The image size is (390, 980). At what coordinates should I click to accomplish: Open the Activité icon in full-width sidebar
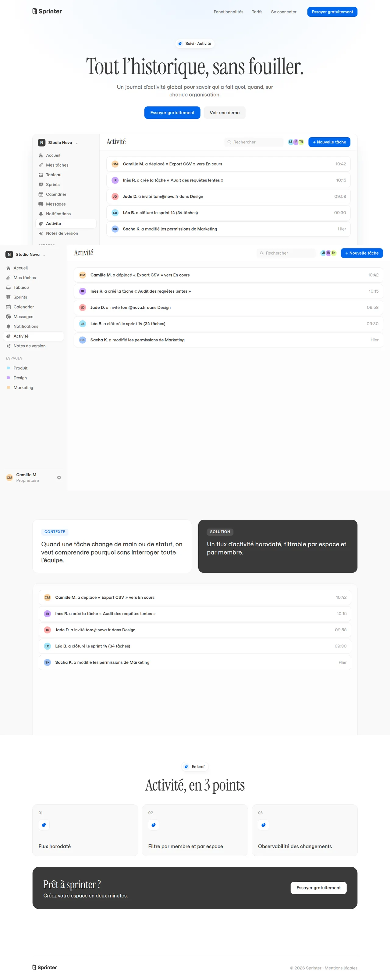pyautogui.click(x=8, y=336)
